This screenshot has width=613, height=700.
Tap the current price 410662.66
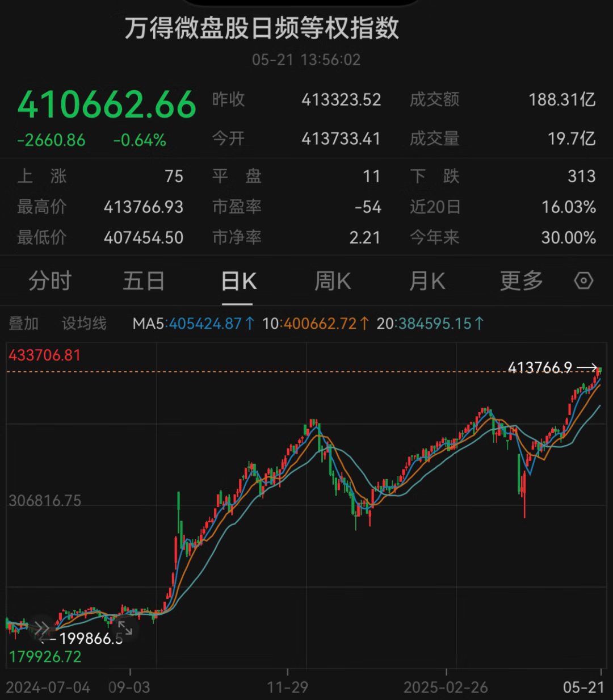107,105
